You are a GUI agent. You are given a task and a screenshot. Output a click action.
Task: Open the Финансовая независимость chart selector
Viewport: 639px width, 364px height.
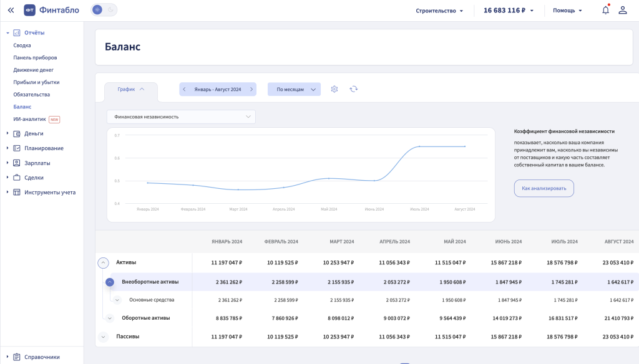[x=182, y=117]
